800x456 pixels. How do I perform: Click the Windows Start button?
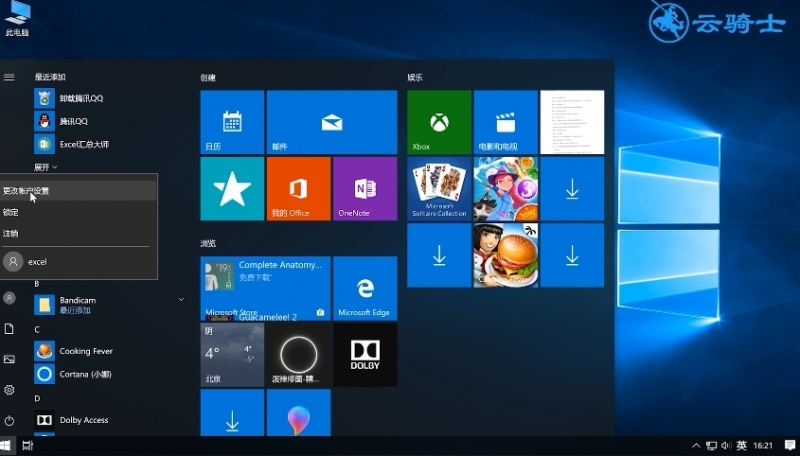[6, 445]
